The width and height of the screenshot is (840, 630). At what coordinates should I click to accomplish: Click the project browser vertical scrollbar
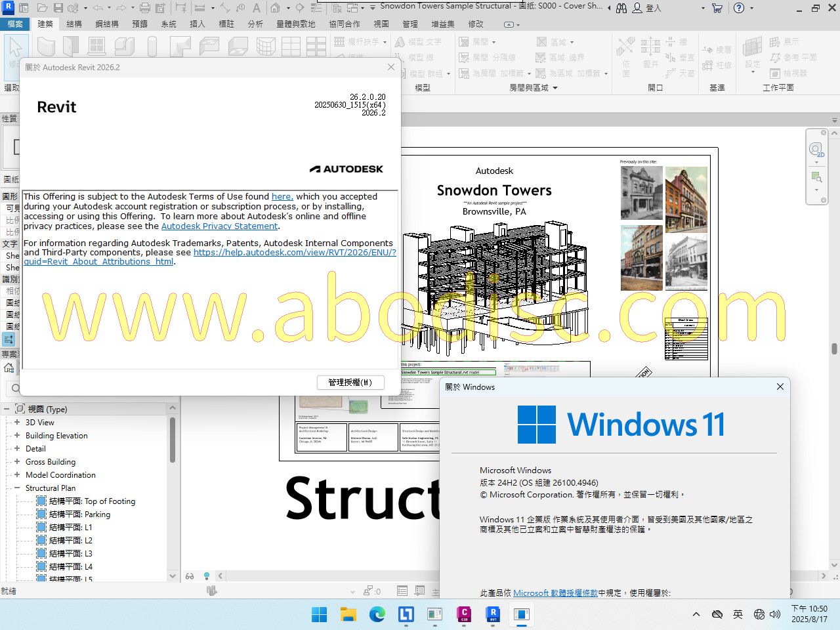(173, 440)
